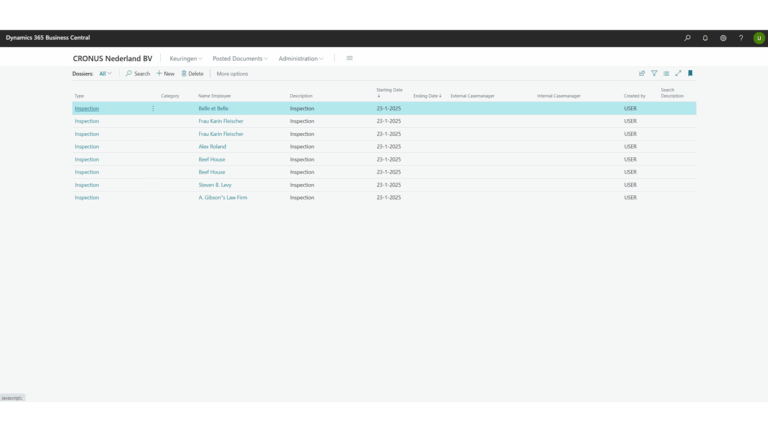
Task: Expand the Keuringen menu
Action: (186, 59)
